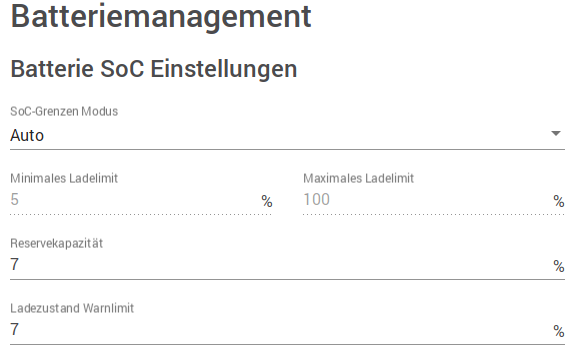This screenshot has height=360, width=585.
Task: Select the value 7 in Reservekapazität
Action: click(15, 264)
